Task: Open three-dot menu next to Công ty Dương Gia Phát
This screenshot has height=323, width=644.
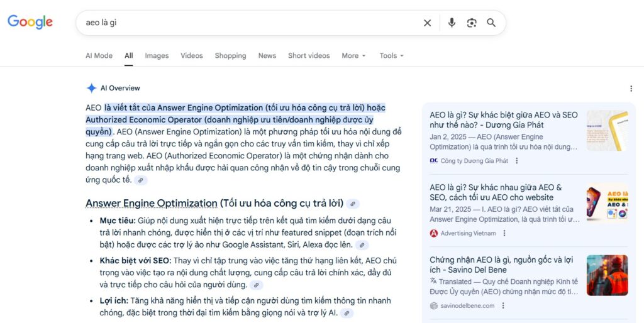Action: [517, 161]
